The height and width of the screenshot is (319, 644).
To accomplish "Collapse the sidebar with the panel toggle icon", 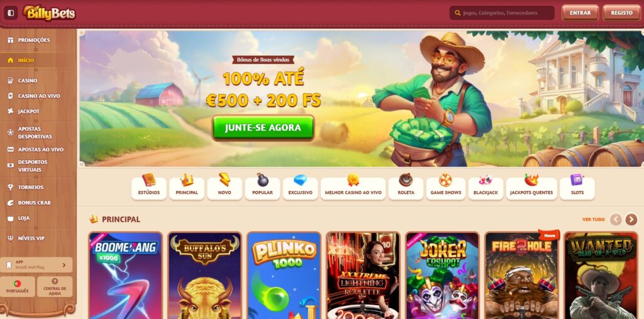I will pos(11,13).
